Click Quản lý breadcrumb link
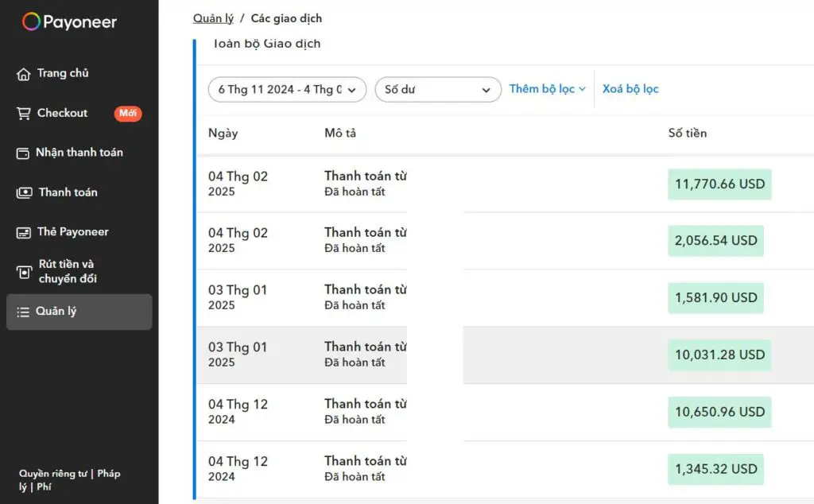 pos(213,18)
